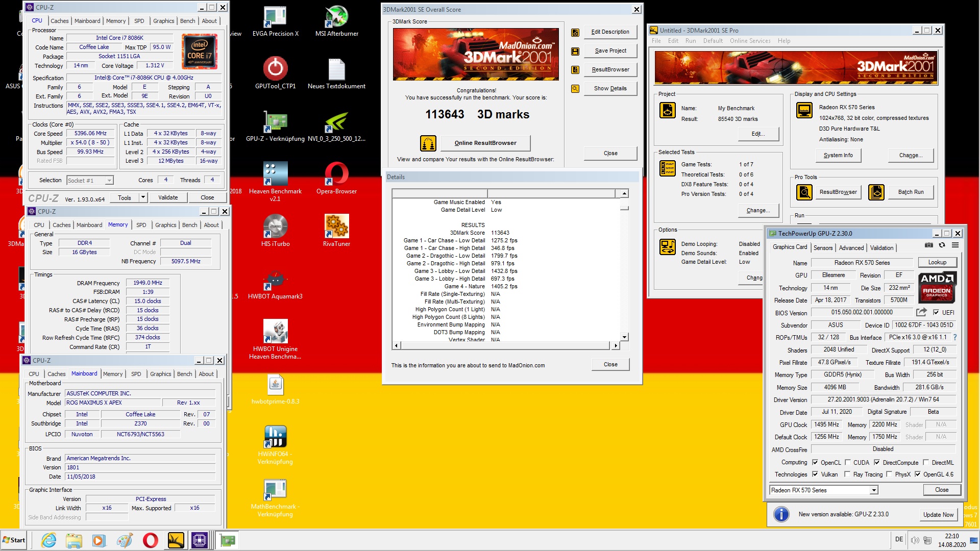Screen dimensions: 980x551
Task: Launch HWBOT Aquamark3 desktop icon
Action: [275, 283]
